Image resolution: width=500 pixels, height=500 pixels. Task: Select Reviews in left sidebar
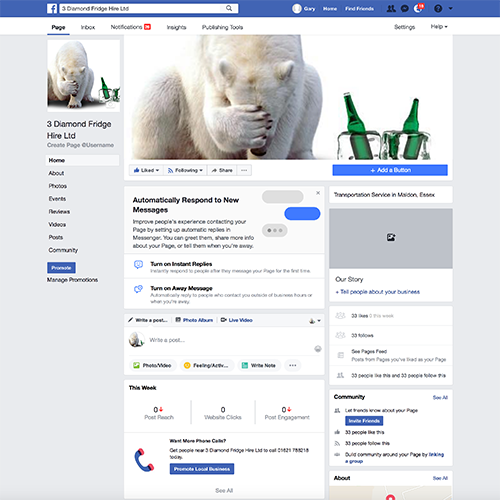(59, 212)
